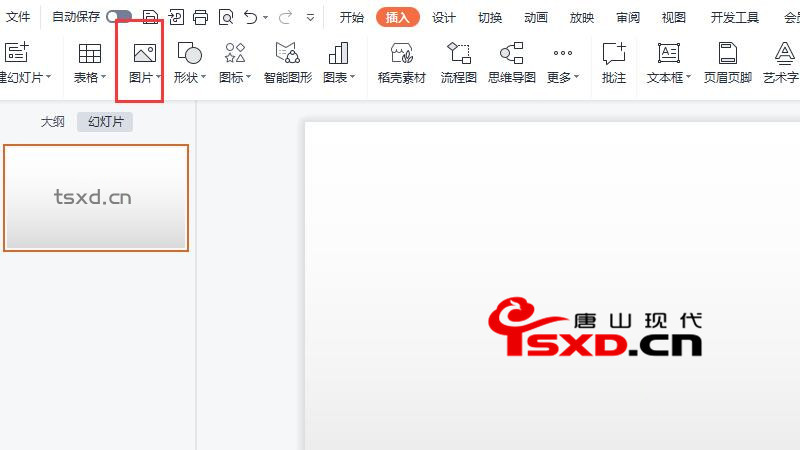Click the new slide icon
The height and width of the screenshot is (450, 800).
(x=17, y=53)
